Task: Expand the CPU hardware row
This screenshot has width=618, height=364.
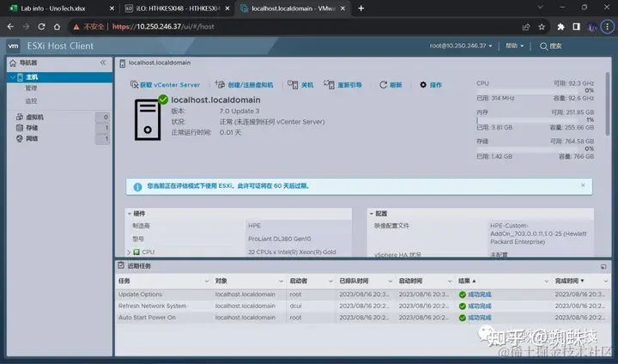Action: (129, 252)
